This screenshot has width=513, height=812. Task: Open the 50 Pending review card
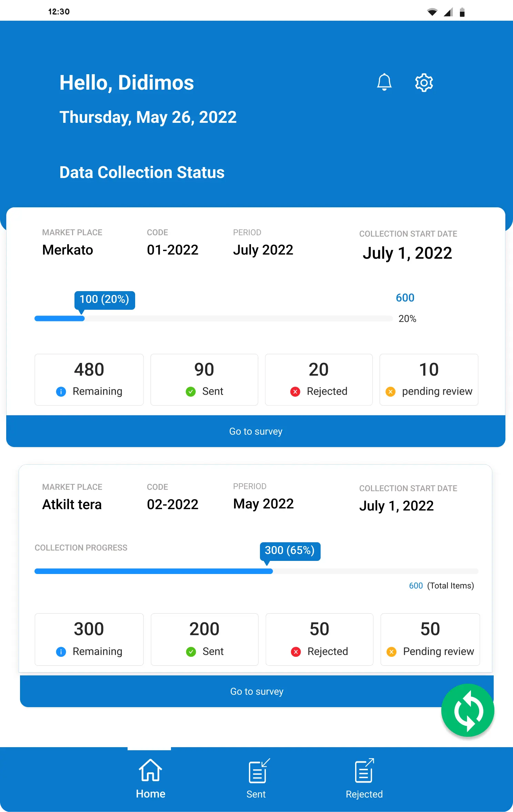point(430,639)
